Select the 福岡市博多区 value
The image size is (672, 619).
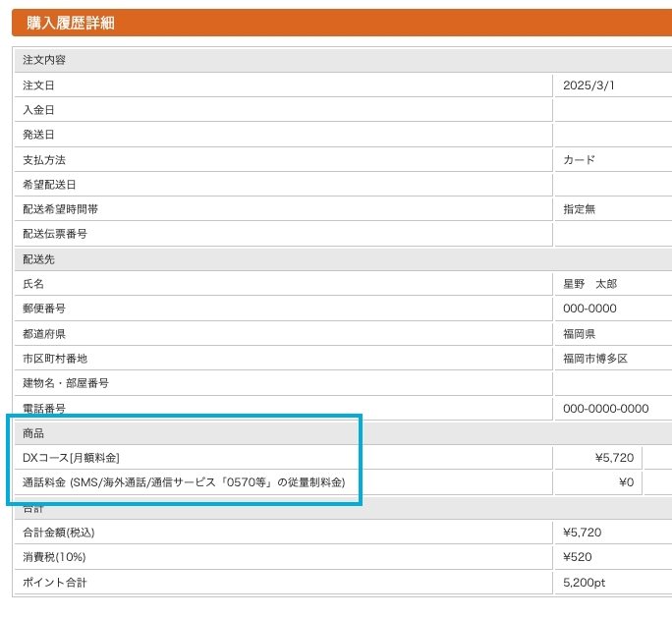coord(595,359)
